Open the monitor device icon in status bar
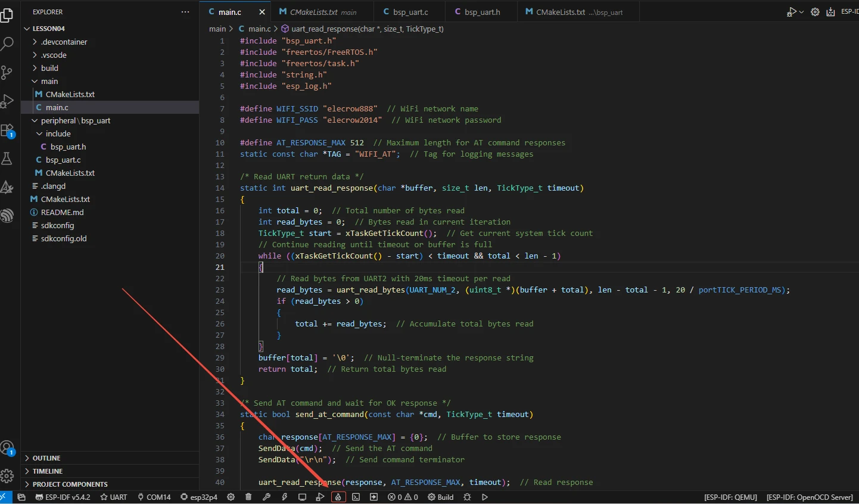The height and width of the screenshot is (504, 859). click(x=302, y=497)
